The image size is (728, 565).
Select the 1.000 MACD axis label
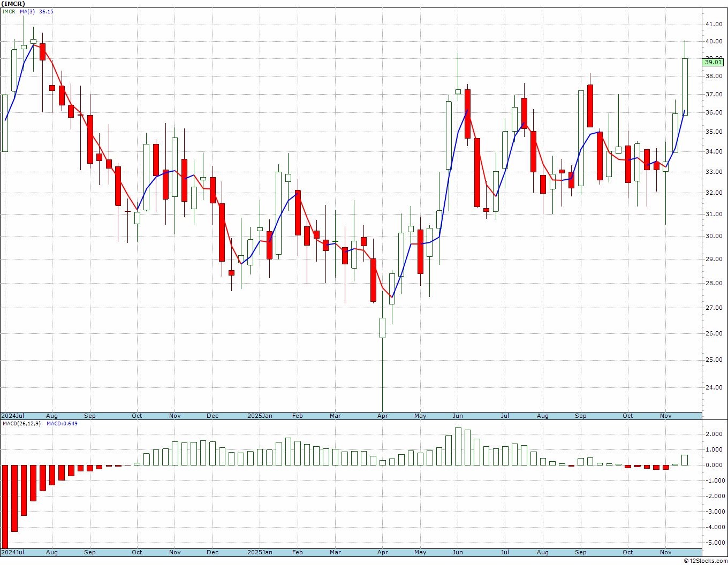click(715, 449)
